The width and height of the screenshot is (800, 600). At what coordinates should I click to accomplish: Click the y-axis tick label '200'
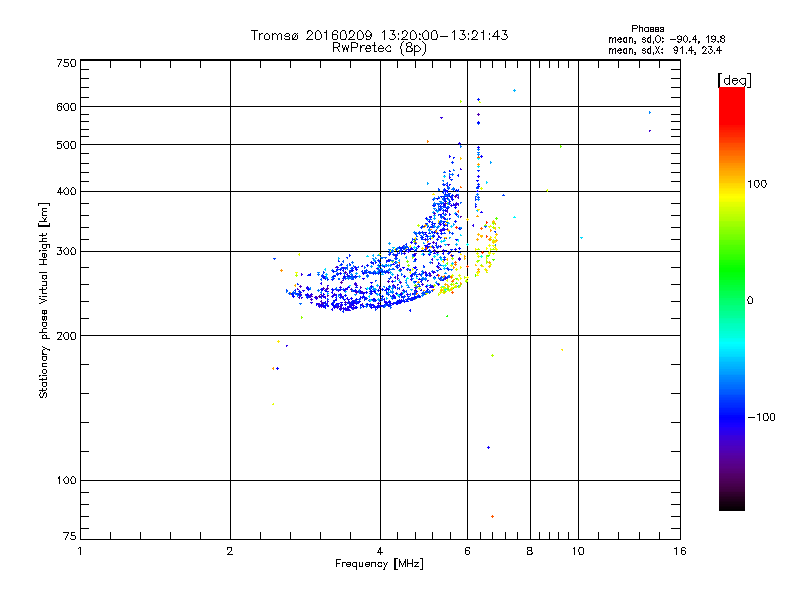tap(66, 336)
